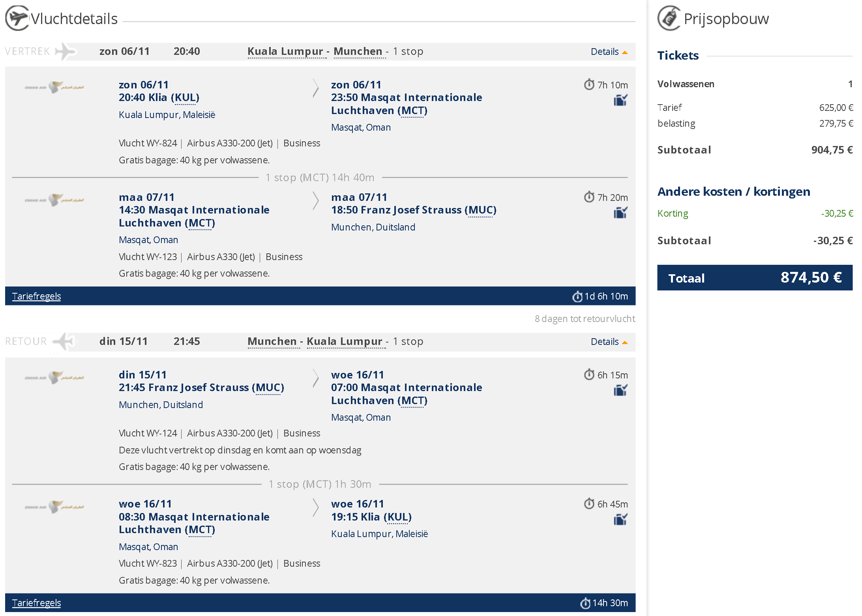Click MCT code at 07:00 arrival

(412, 401)
